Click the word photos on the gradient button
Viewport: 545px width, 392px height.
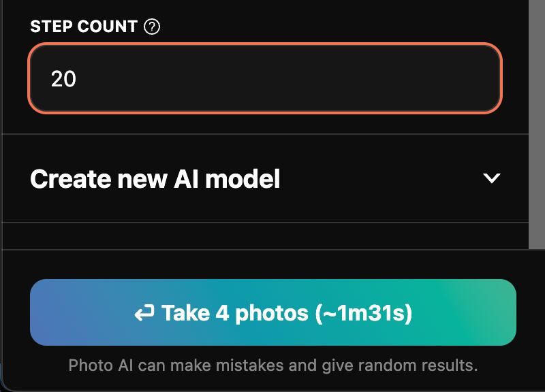(271, 314)
